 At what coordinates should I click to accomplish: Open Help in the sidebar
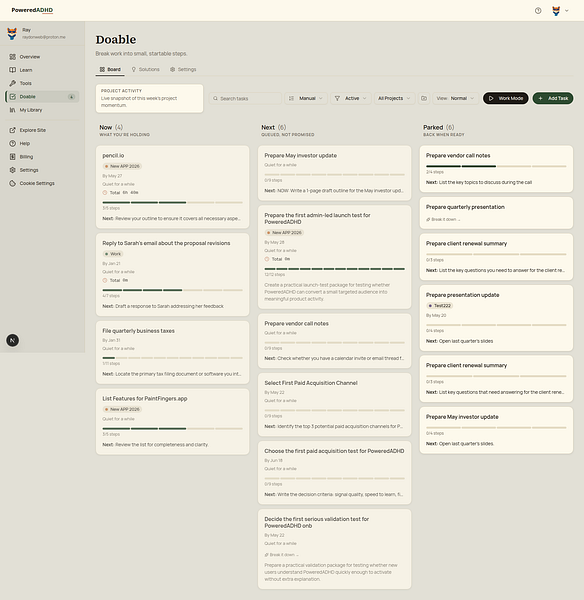pyautogui.click(x=42, y=143)
